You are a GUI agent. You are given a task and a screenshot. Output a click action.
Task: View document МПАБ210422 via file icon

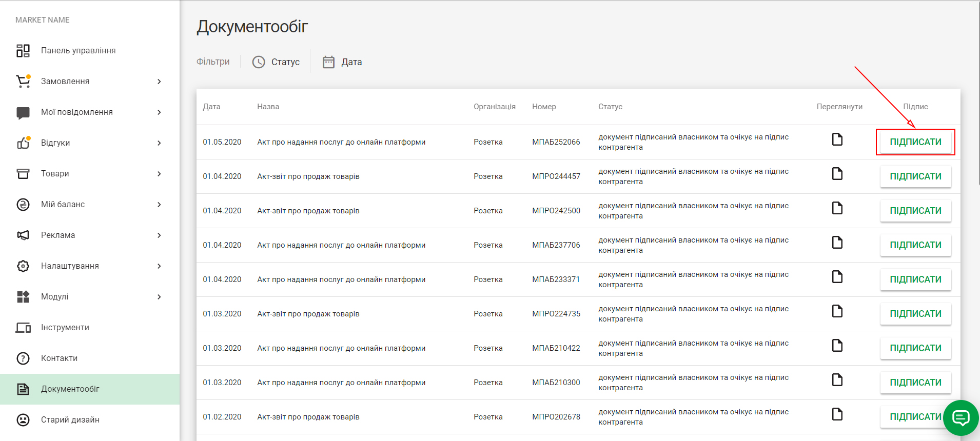(x=837, y=346)
